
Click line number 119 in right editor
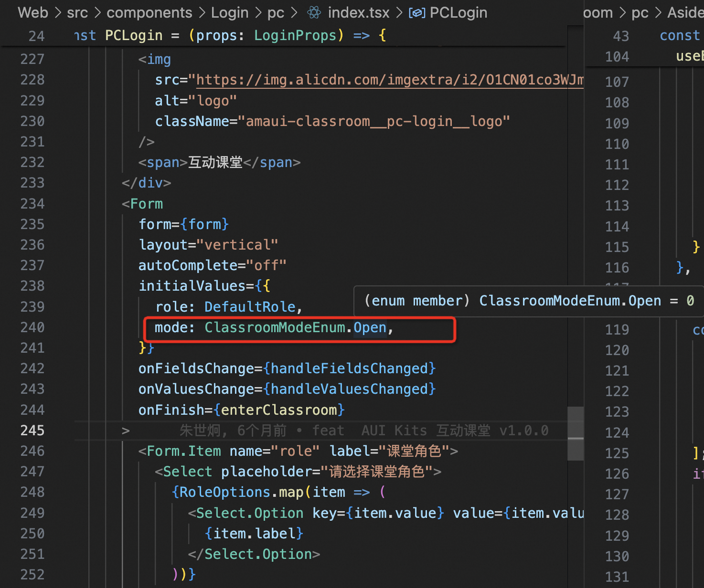coord(617,330)
